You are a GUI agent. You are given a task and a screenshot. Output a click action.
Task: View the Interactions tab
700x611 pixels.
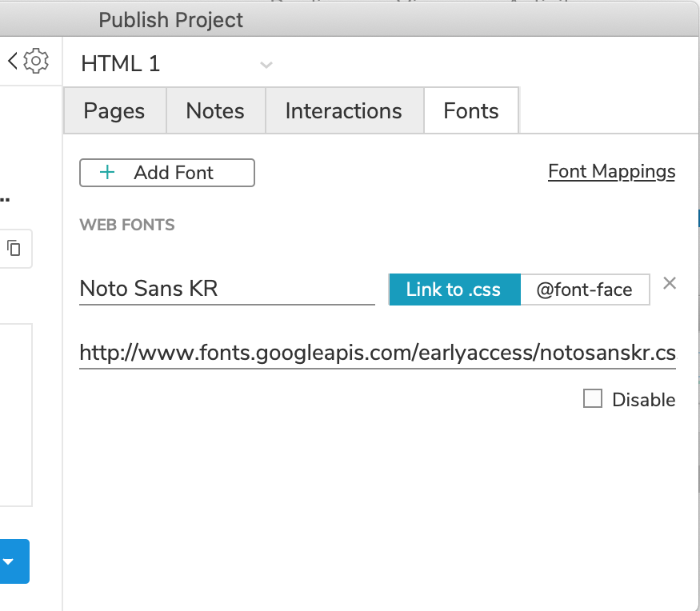343,110
